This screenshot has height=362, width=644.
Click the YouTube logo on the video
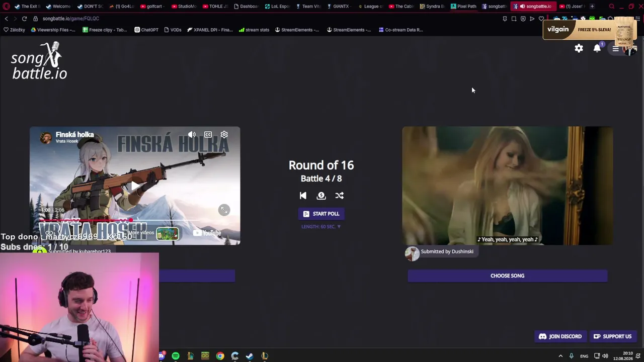pos(207,233)
